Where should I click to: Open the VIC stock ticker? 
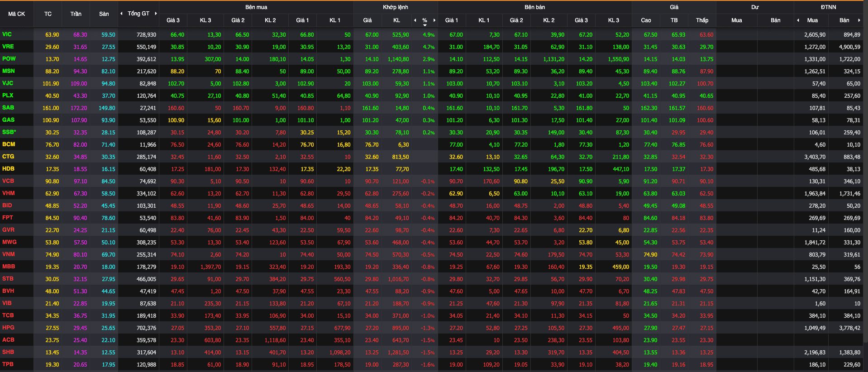coord(7,34)
